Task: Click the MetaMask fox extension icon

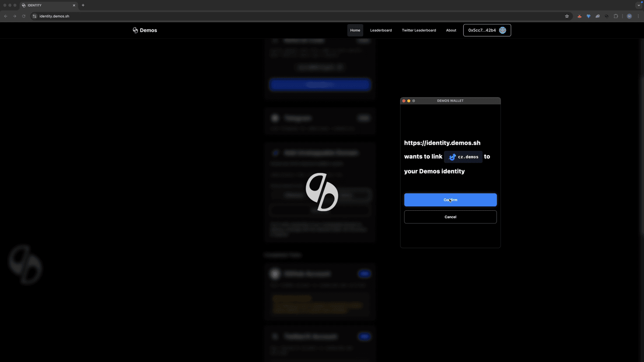Action: (x=579, y=16)
